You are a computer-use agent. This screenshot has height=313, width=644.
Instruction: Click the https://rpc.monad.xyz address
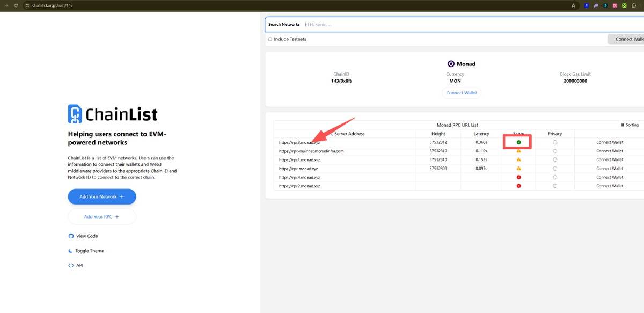tap(298, 169)
